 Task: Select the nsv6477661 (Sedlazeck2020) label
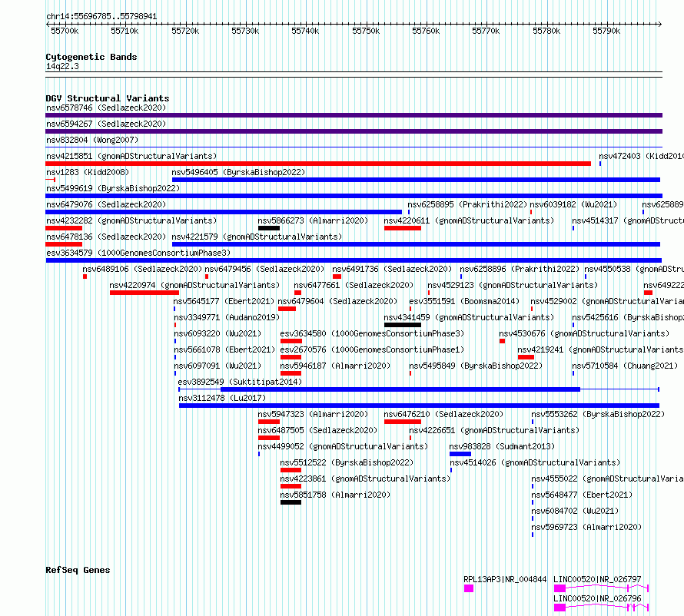tap(354, 285)
